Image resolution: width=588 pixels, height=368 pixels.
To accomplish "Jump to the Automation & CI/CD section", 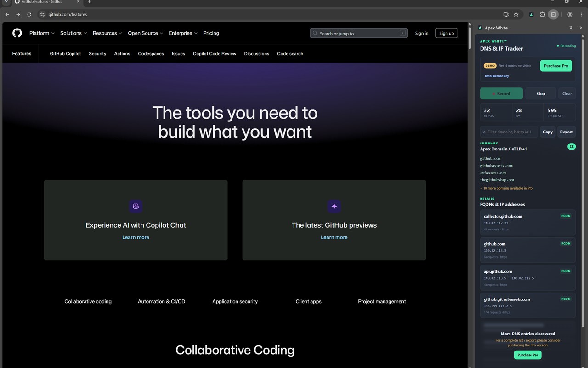I will 161,302.
